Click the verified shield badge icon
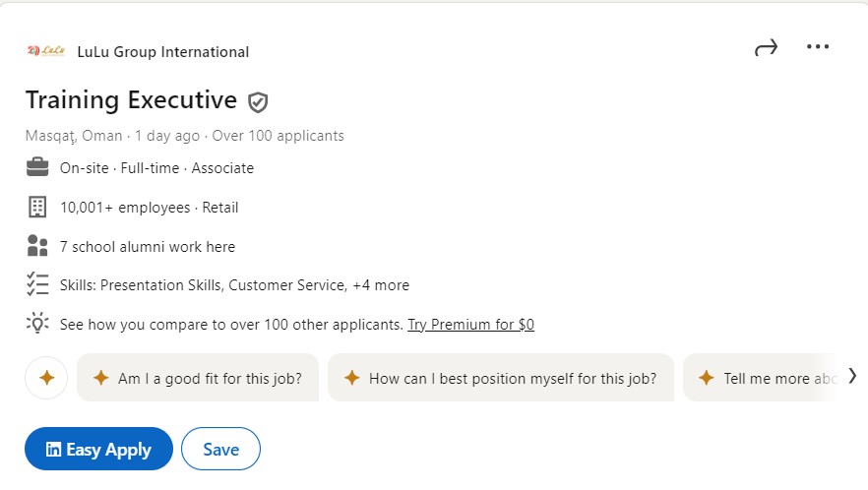This screenshot has height=490, width=868. [x=258, y=102]
